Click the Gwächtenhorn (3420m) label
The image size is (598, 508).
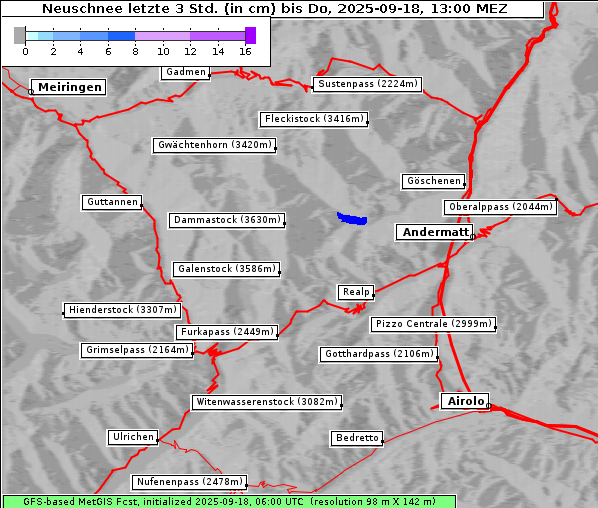[214, 145]
